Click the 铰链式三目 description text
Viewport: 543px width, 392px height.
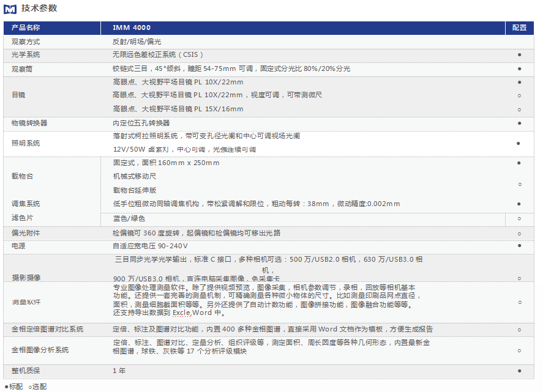coord(231,68)
